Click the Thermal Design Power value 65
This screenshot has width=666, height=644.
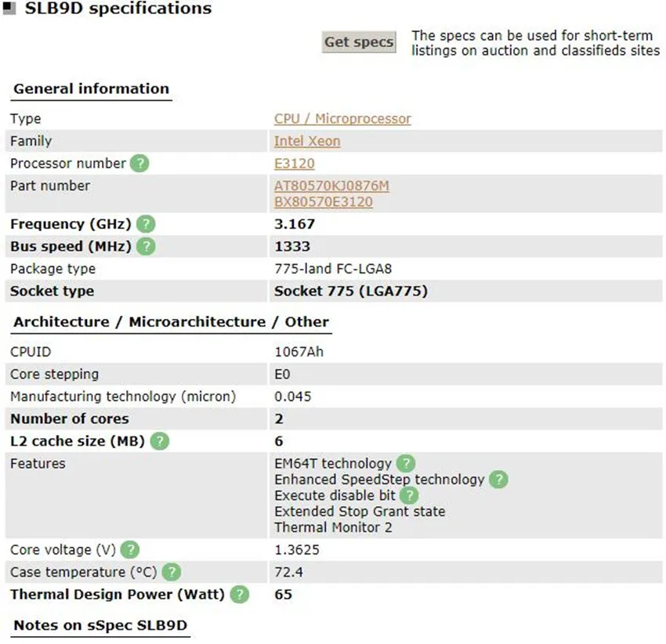(x=284, y=595)
